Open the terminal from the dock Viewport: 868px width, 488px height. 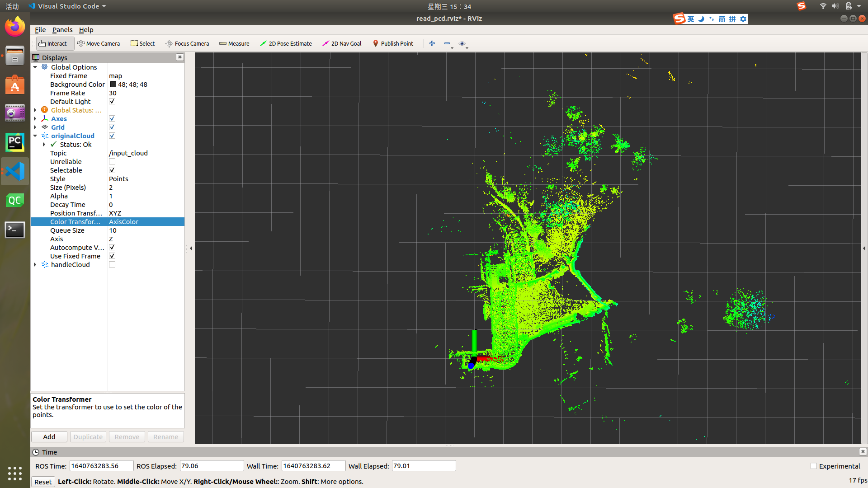(15, 230)
